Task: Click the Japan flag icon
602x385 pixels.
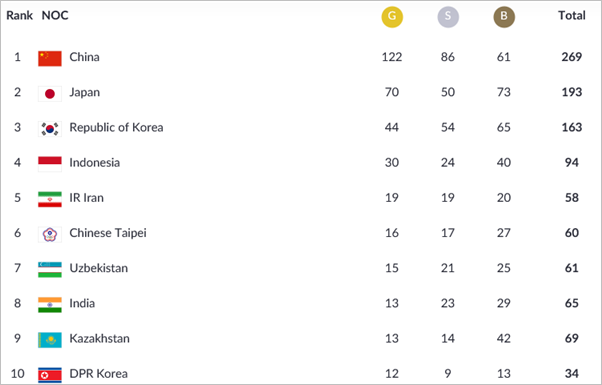Action: (50, 94)
